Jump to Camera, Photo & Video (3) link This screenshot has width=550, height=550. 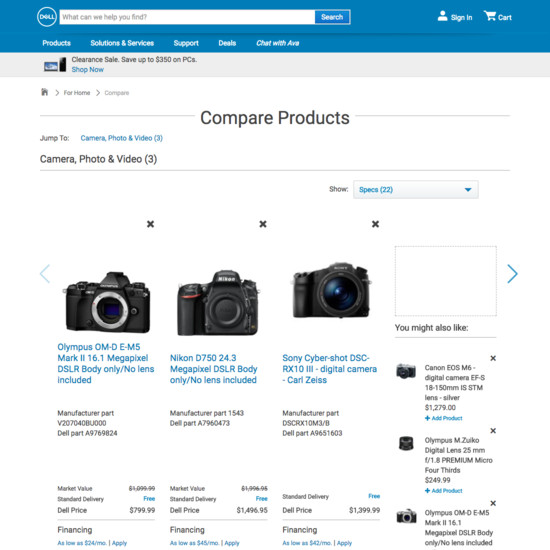click(122, 138)
